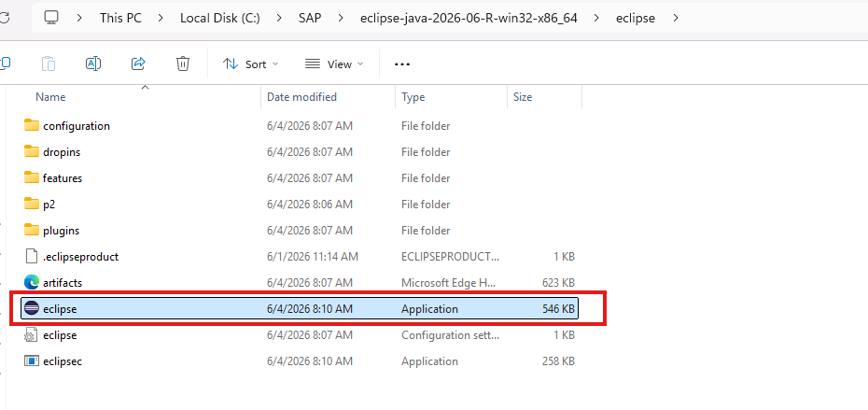Open the See more ellipsis menu
868x410 pixels.
[402, 64]
